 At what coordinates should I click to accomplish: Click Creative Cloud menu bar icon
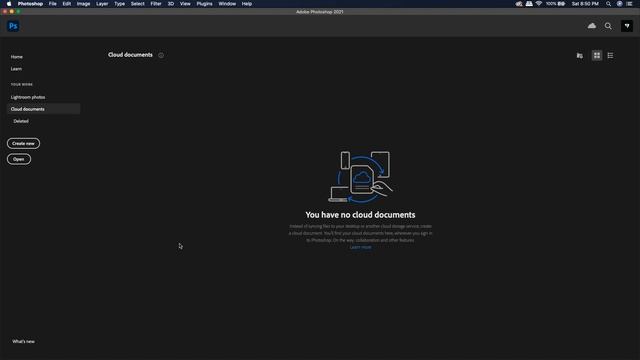tap(519, 4)
